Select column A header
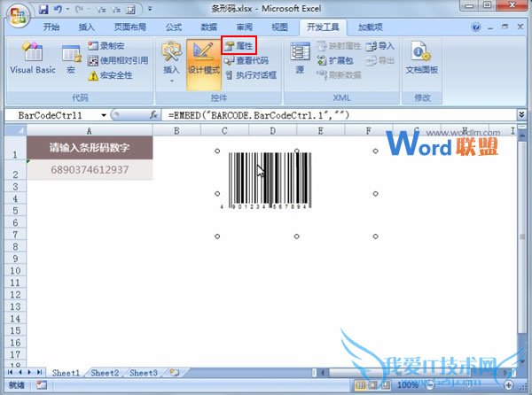This screenshot has width=532, height=395. (90, 130)
